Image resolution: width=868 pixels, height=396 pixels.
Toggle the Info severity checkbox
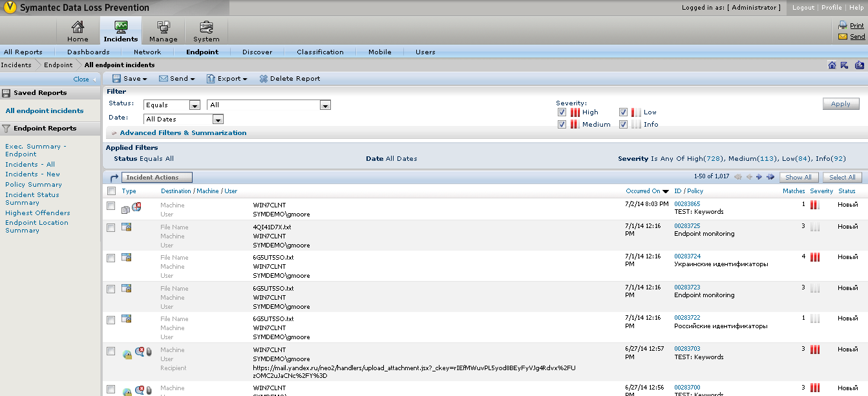click(x=623, y=124)
